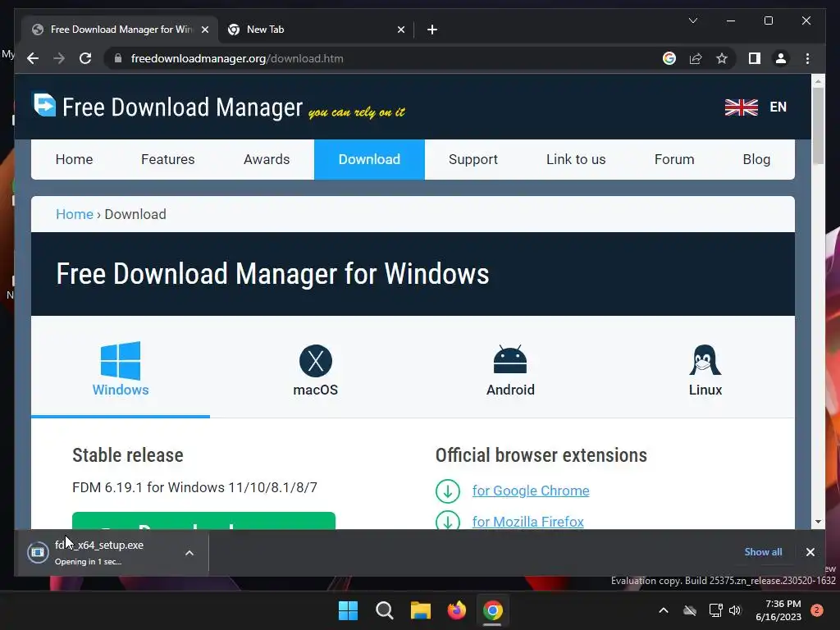Click the browser back arrow

click(33, 58)
